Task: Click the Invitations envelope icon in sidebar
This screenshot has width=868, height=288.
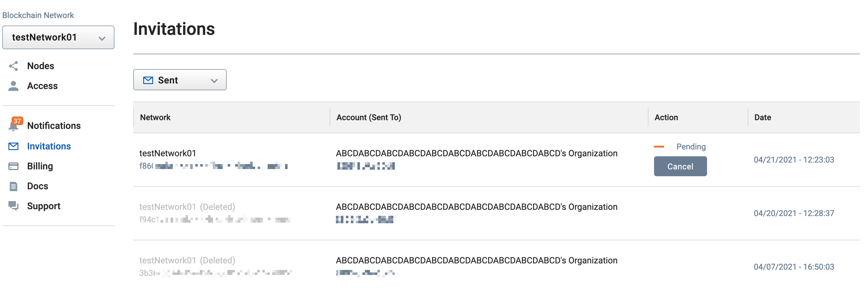Action: pos(13,146)
